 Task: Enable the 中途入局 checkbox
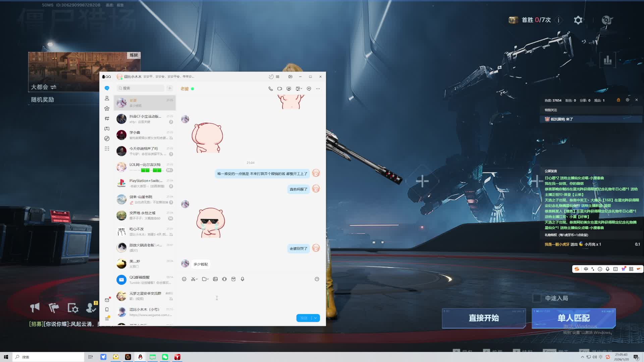tap(537, 298)
